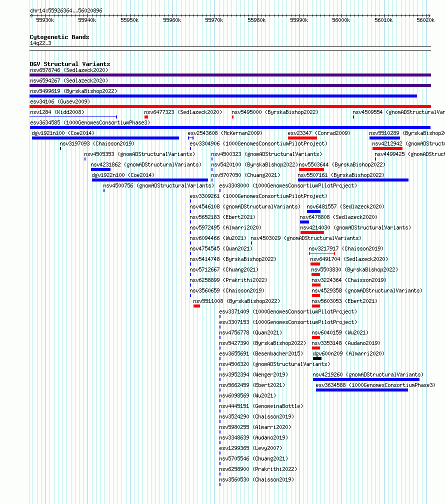Open nsv6040159 (Wu2021) label
Viewport: 445px width, 504px height.
tap(340, 332)
